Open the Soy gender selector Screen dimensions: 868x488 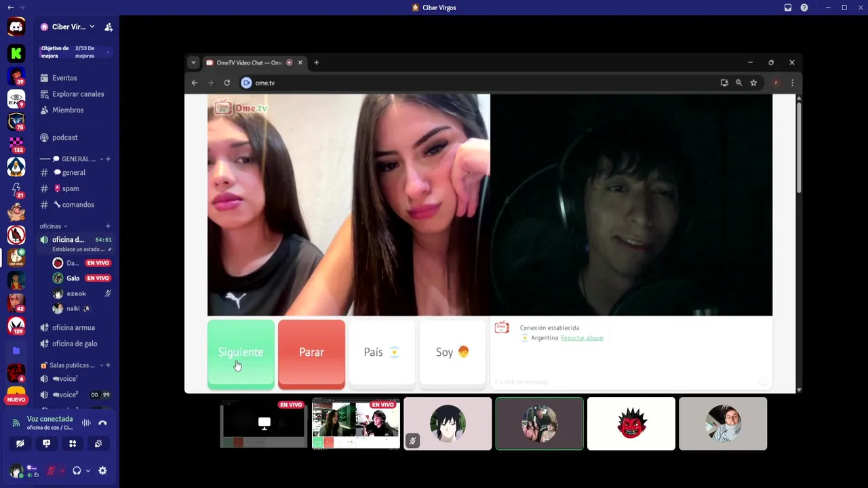[452, 353]
